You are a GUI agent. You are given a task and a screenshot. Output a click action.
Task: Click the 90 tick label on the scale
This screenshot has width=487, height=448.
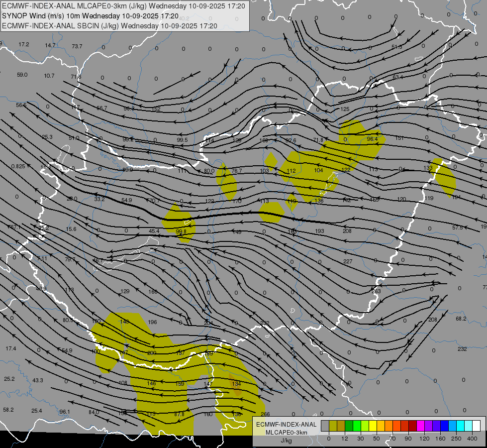click(x=408, y=439)
